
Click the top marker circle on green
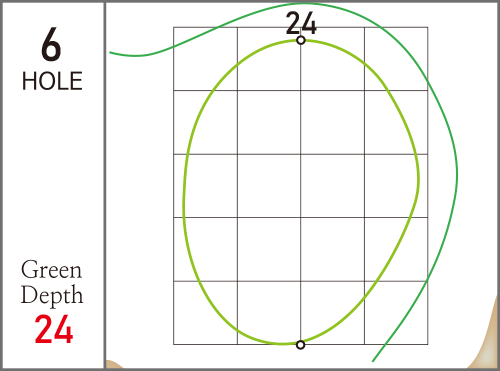(301, 40)
